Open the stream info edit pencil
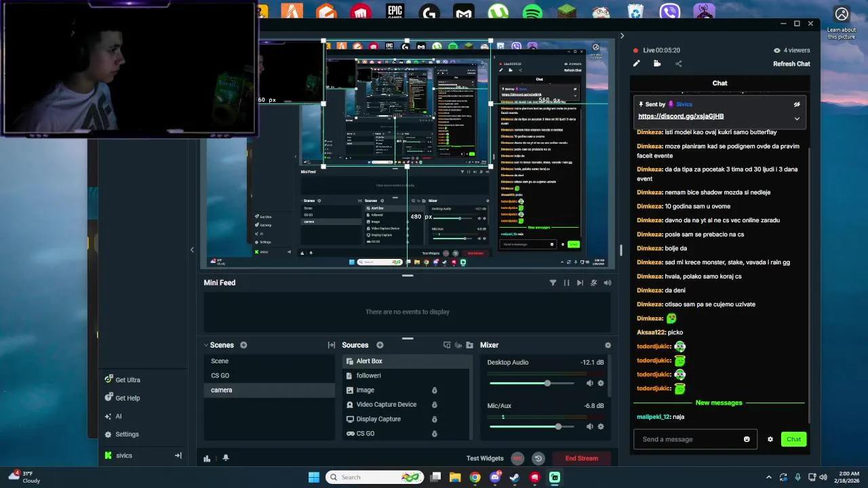Viewport: 868px width, 488px height. coord(636,64)
